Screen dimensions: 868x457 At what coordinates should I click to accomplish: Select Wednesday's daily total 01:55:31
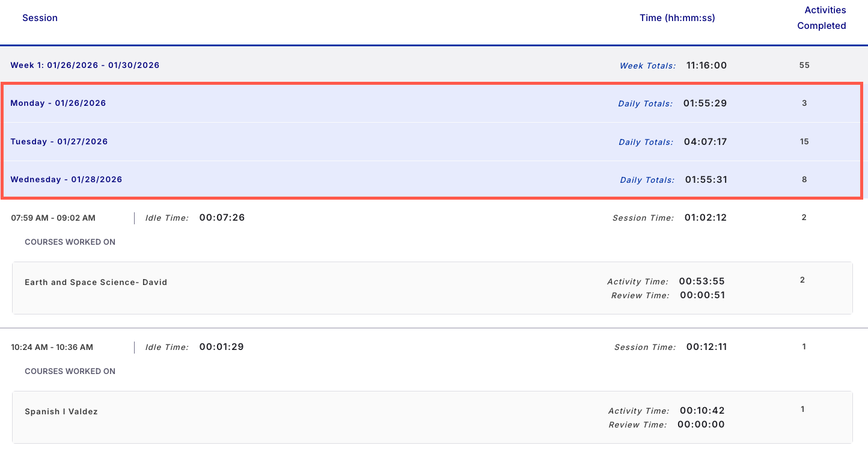pos(706,179)
